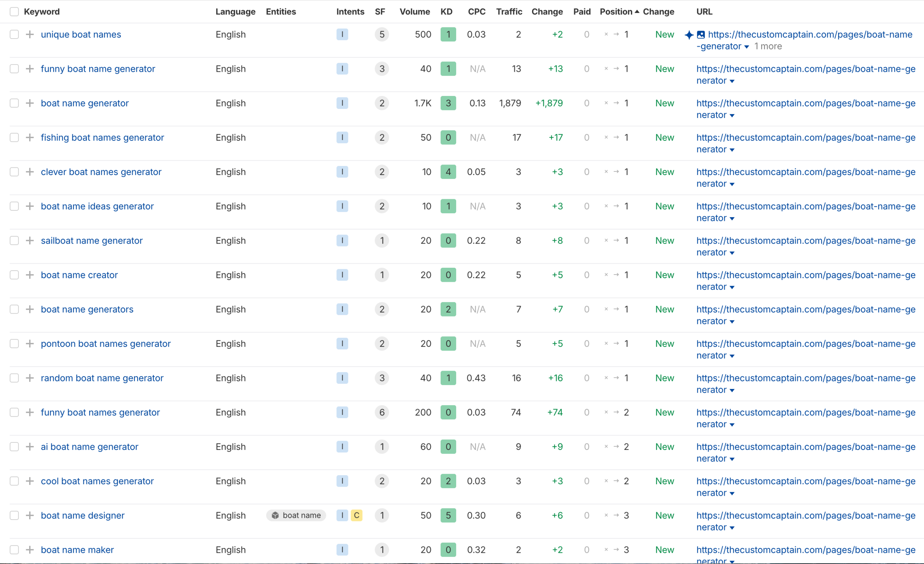Click the image pack icon before the first URL
Screen dimensions: 924x564
pyautogui.click(x=701, y=35)
